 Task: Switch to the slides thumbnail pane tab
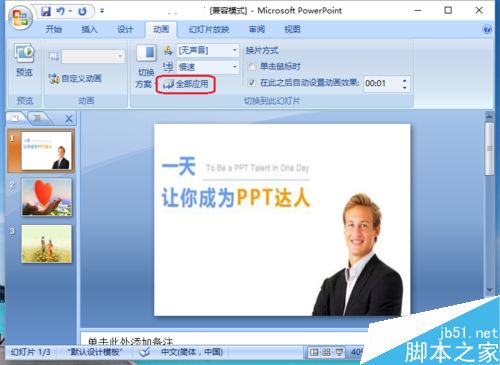(x=15, y=118)
